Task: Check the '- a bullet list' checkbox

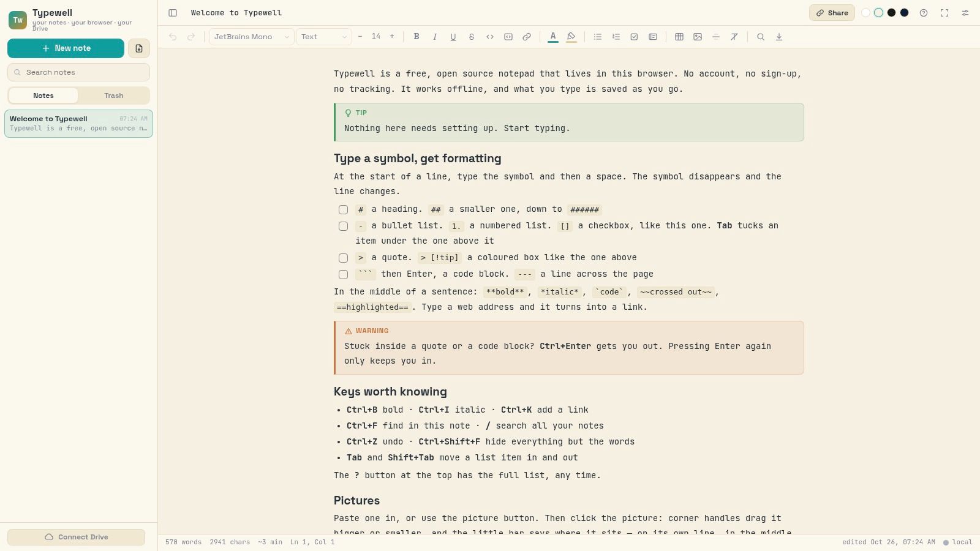Action: (x=344, y=227)
